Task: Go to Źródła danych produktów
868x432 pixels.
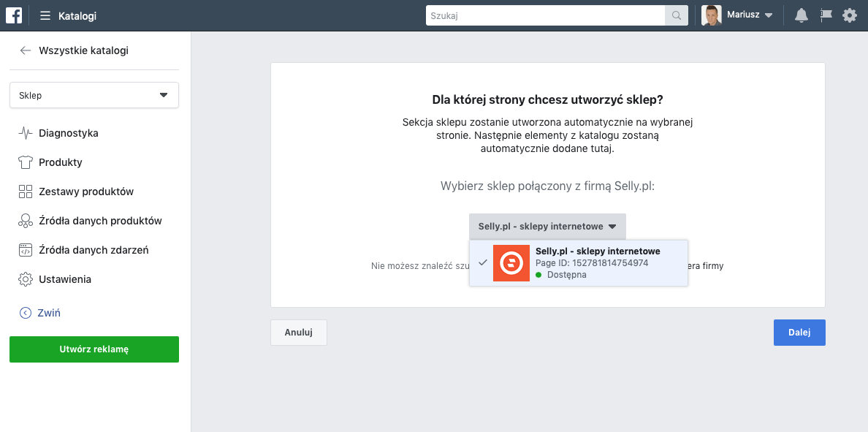Action: coord(100,221)
